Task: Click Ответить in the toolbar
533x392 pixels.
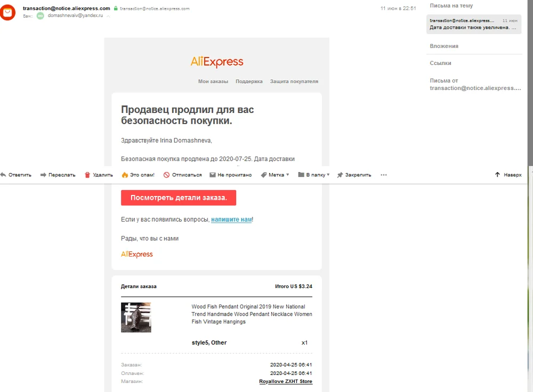Action: point(20,175)
